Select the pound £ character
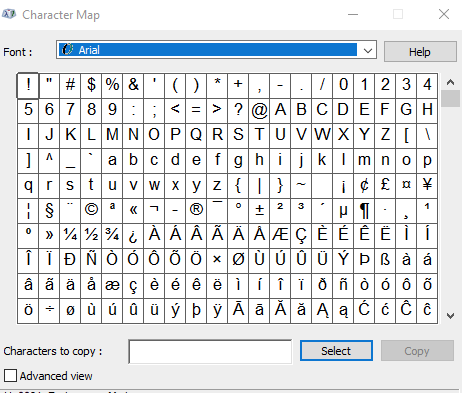462x393 pixels. 385,186
